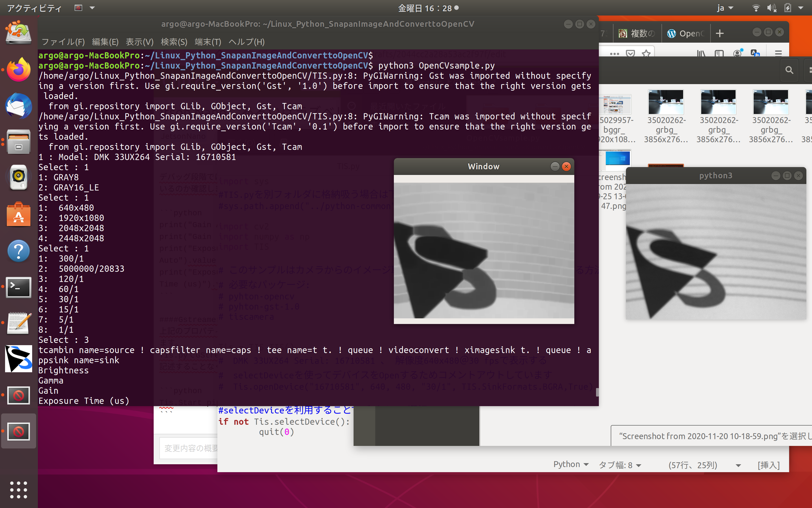
Task: Click the 'Exposure Time (us)' terminal line
Action: pos(84,401)
